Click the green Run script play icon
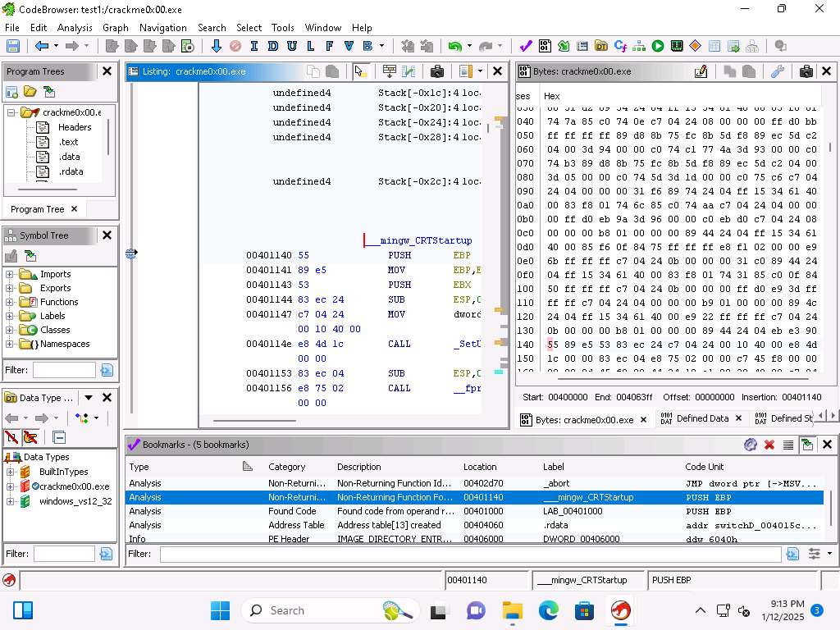Viewport: 840px width, 630px height. tap(658, 47)
